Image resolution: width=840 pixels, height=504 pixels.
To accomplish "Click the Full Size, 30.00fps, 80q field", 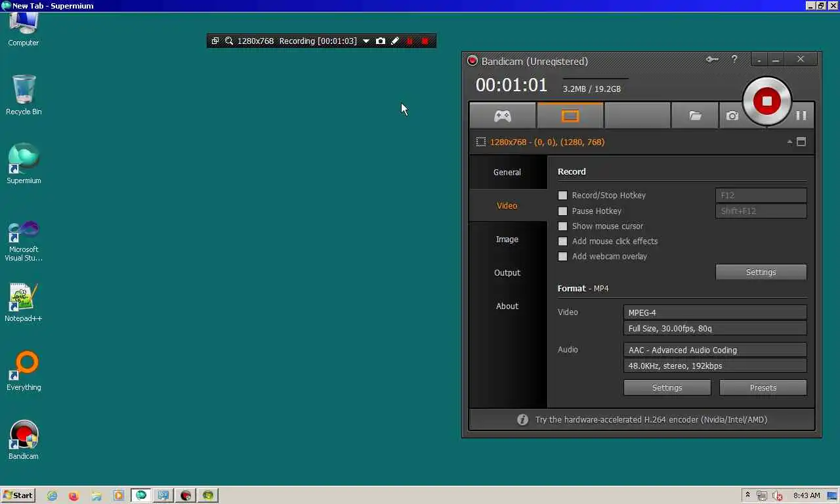I will 715,328.
